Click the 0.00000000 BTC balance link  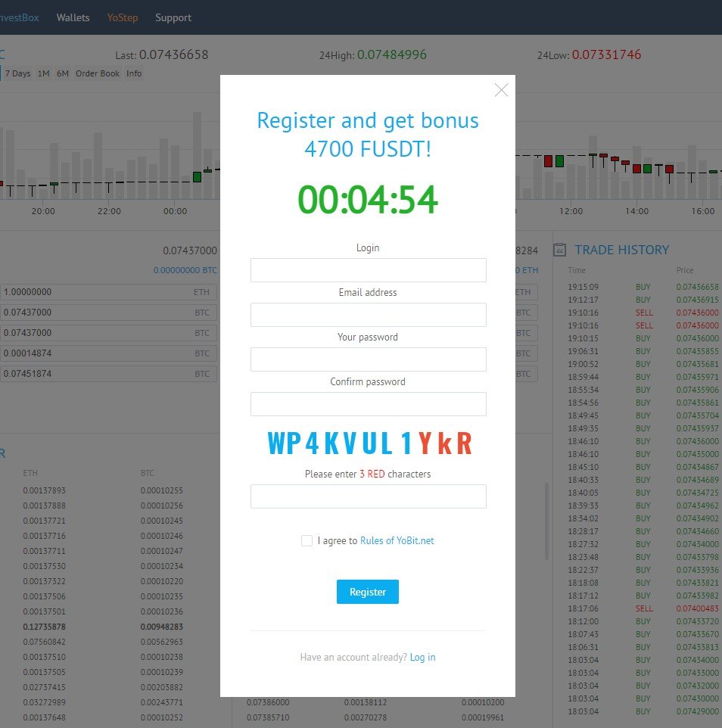click(185, 270)
